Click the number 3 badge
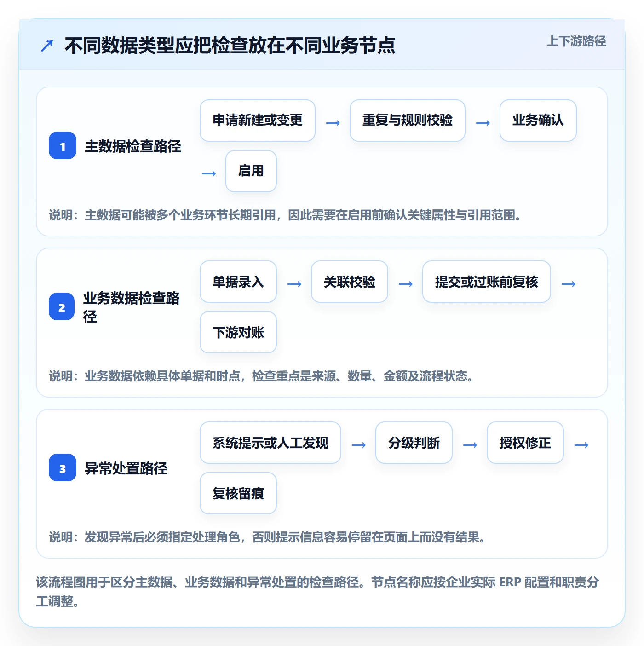This screenshot has width=644, height=646. click(63, 467)
